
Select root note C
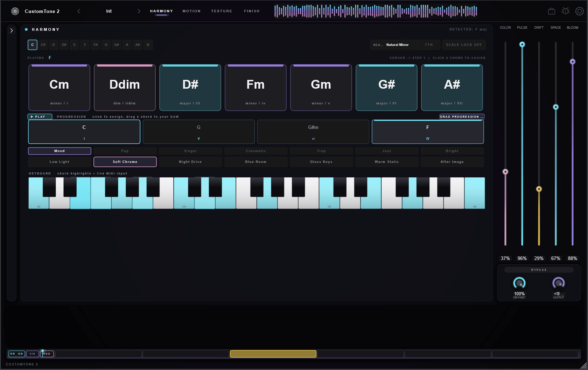(x=33, y=45)
